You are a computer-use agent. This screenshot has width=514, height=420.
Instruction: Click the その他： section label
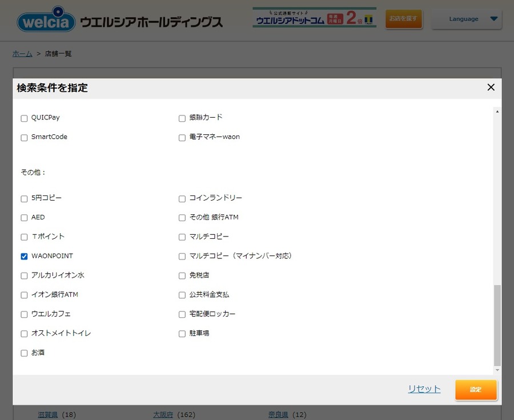33,173
